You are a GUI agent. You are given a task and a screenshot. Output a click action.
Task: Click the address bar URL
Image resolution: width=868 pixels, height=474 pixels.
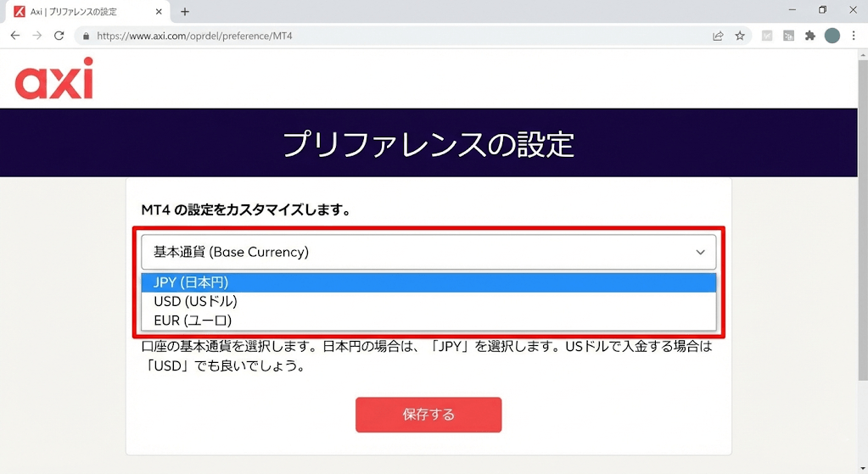coord(194,36)
